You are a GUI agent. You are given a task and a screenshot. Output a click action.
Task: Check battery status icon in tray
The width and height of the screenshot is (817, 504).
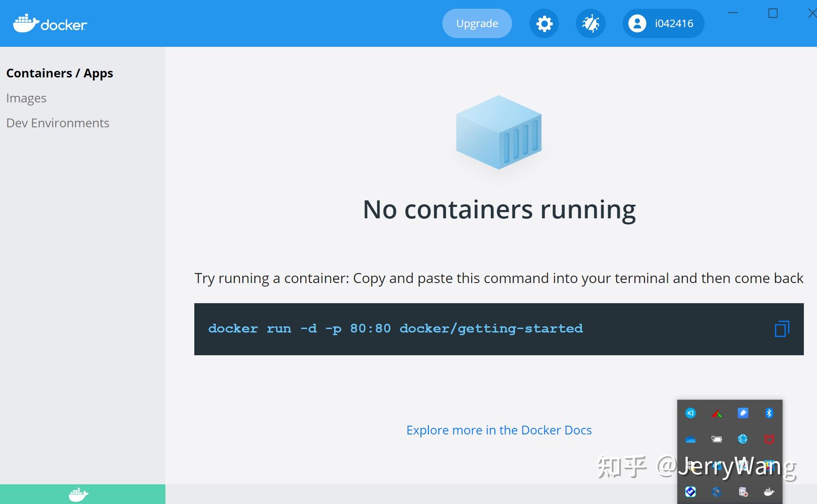[717, 439]
